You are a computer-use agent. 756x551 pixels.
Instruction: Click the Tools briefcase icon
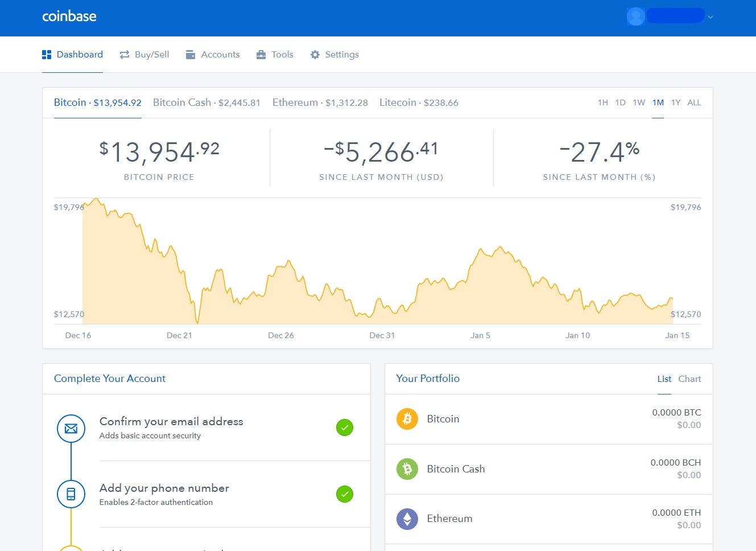261,55
